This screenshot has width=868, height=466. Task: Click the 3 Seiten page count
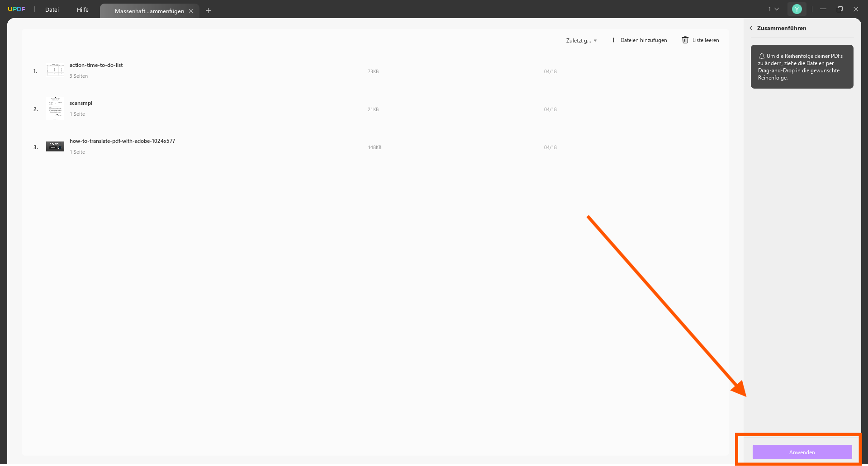tap(79, 76)
